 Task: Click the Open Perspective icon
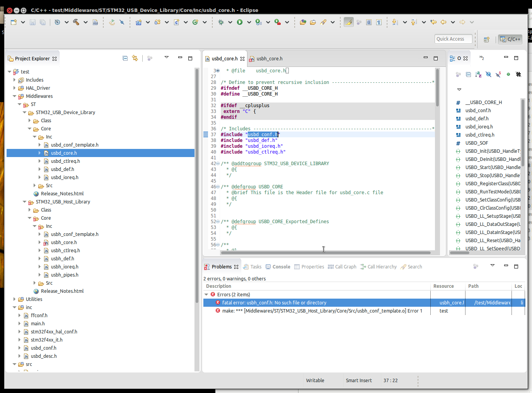486,39
